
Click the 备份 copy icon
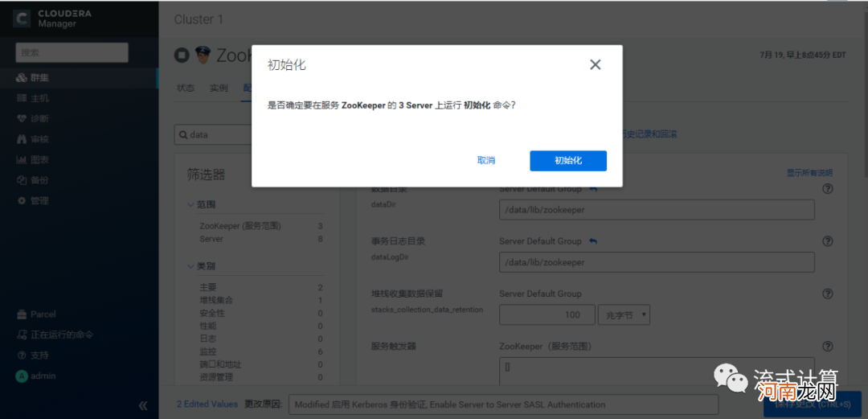(x=22, y=180)
